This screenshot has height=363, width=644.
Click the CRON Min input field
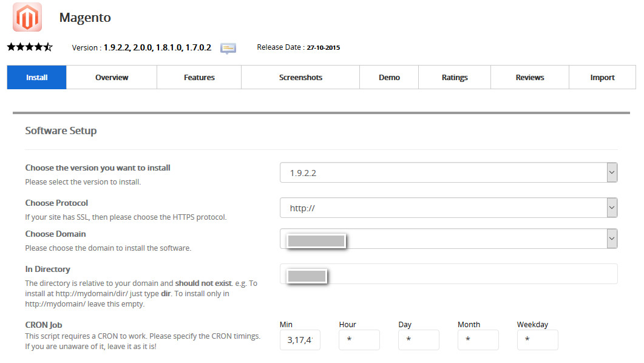tap(300, 340)
